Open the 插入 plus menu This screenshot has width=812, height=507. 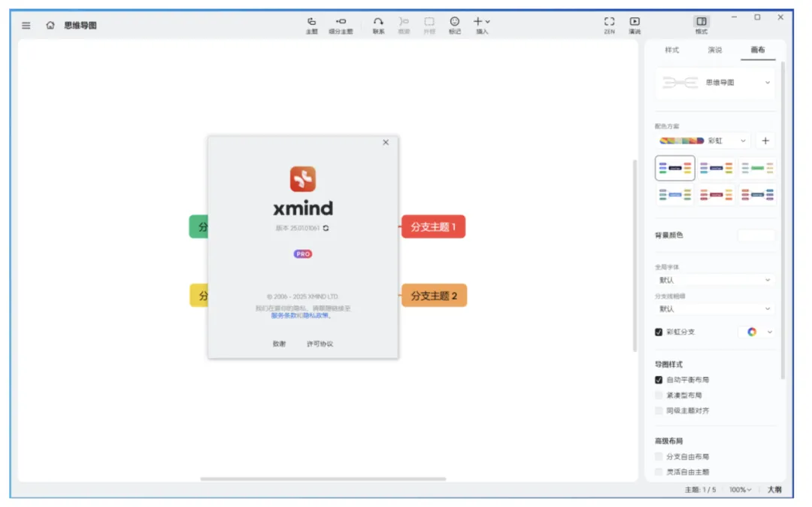482,26
